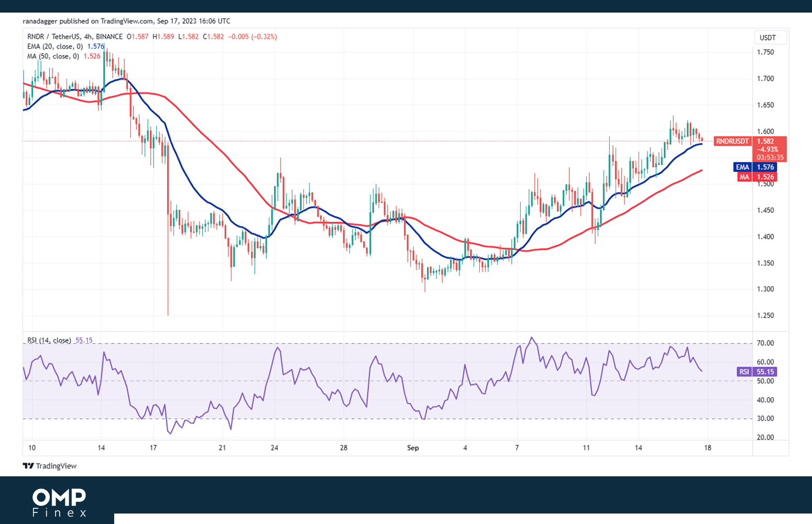This screenshot has width=812, height=524.
Task: Click the 1.350 price axis label
Action: point(765,263)
